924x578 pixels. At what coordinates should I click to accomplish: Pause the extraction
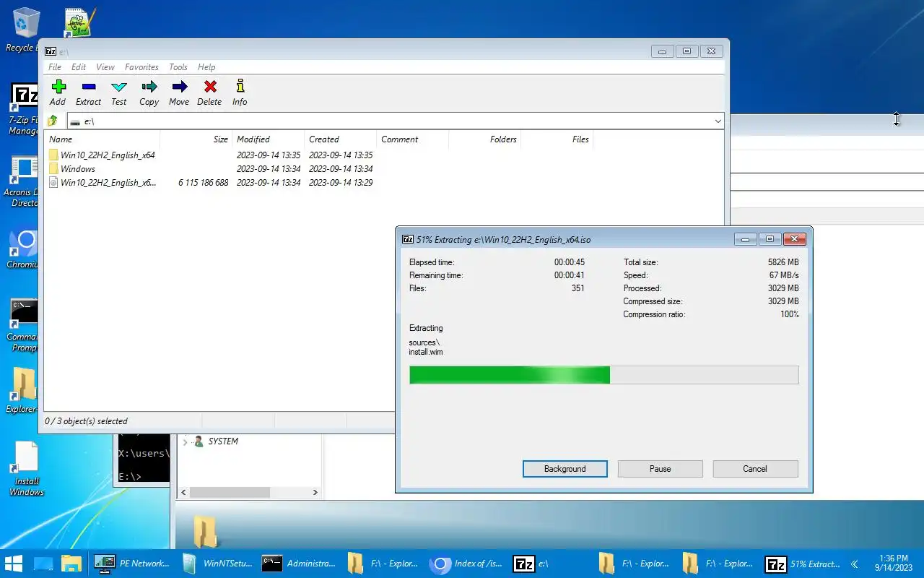click(661, 469)
